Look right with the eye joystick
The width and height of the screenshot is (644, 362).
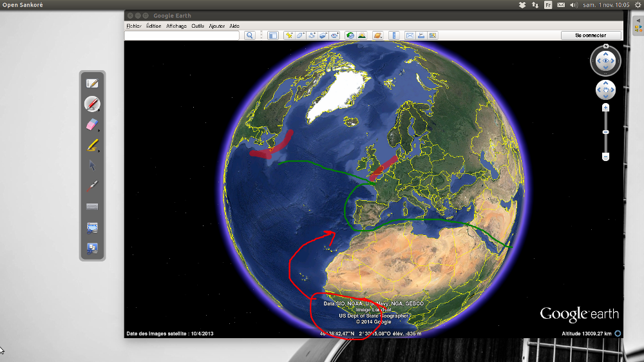(x=613, y=61)
